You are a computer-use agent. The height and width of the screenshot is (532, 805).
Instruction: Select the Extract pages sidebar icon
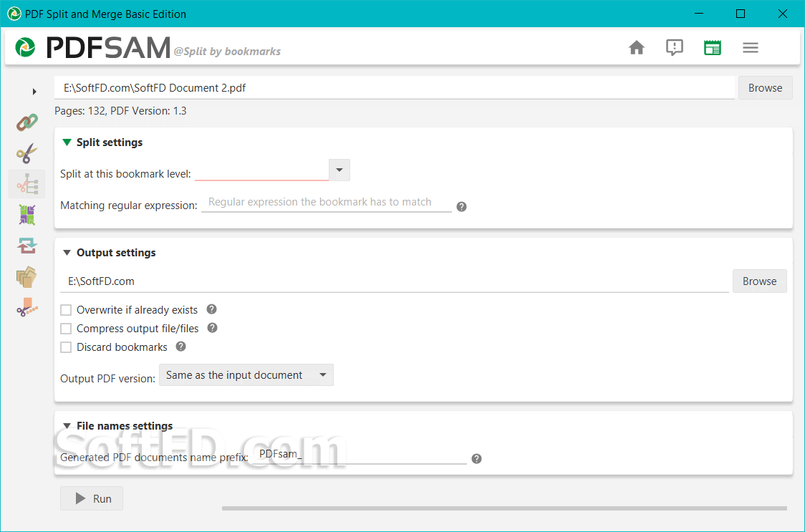click(x=26, y=277)
